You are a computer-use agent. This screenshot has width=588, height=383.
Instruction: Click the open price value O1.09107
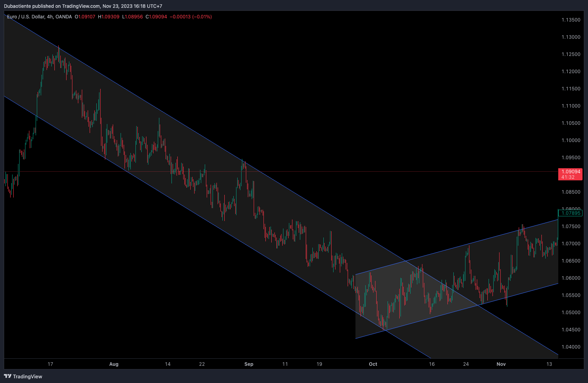[x=85, y=17]
